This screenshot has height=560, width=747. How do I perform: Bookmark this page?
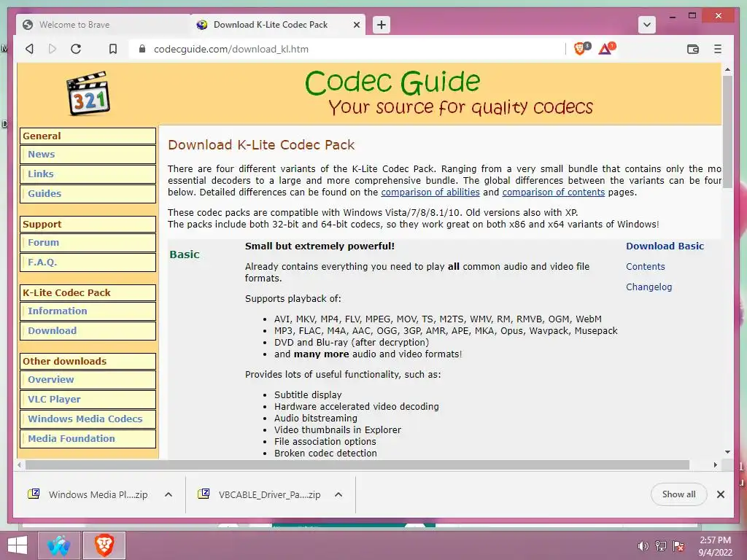point(113,49)
